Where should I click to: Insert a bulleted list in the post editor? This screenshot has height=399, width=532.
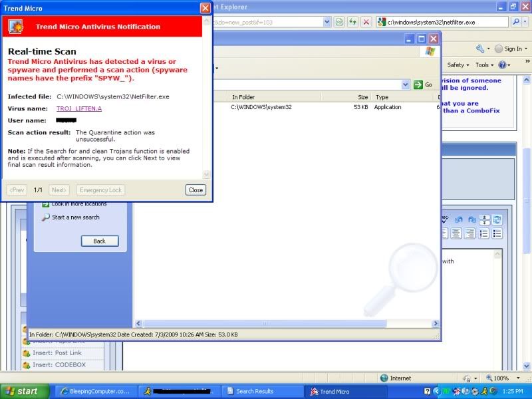pyautogui.click(x=497, y=233)
